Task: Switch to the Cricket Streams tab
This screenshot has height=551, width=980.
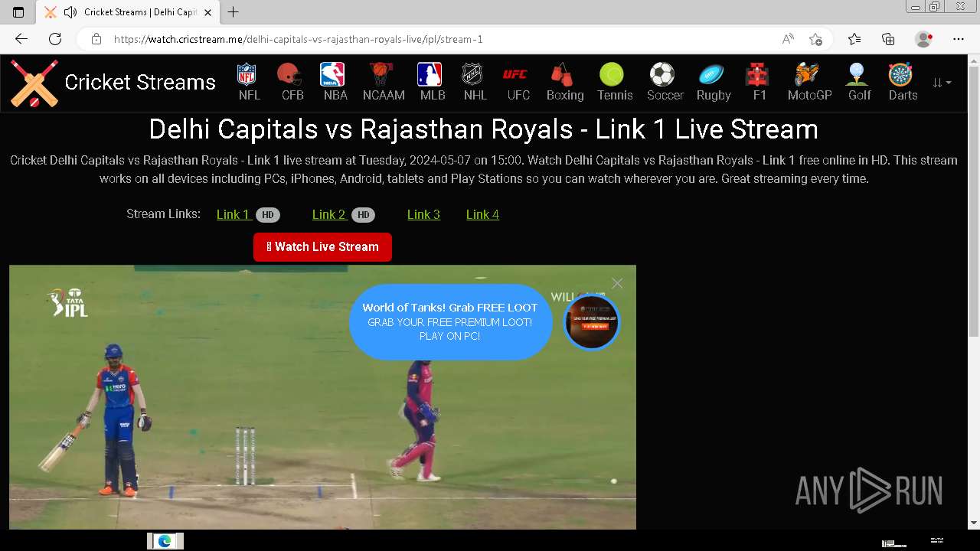Action: pyautogui.click(x=128, y=12)
